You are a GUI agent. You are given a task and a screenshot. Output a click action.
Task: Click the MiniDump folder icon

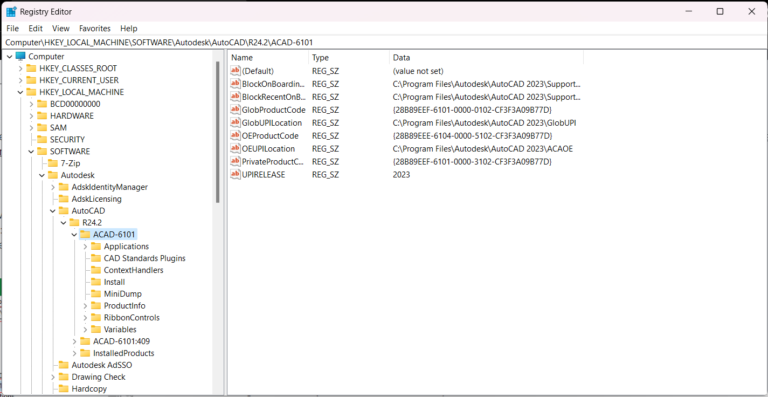(96, 294)
